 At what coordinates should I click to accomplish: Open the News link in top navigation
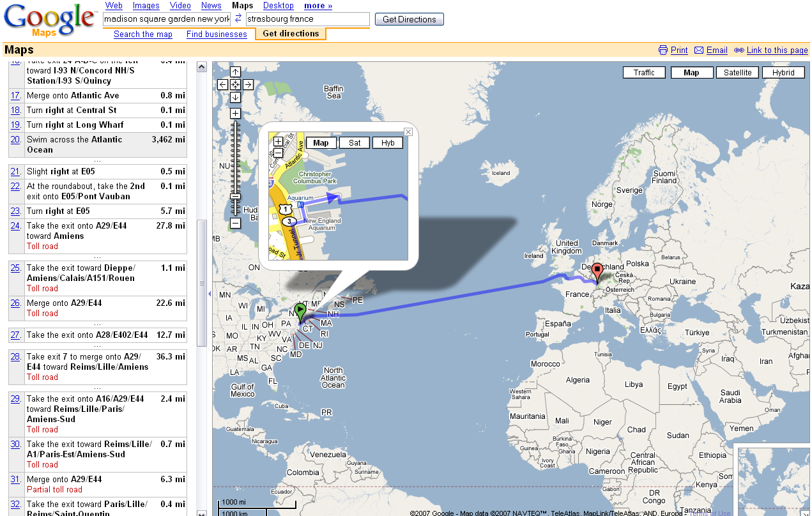[211, 6]
